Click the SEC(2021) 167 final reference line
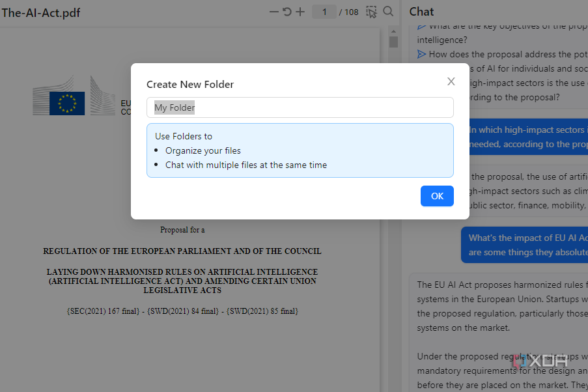The height and width of the screenshot is (392, 588). point(182,311)
